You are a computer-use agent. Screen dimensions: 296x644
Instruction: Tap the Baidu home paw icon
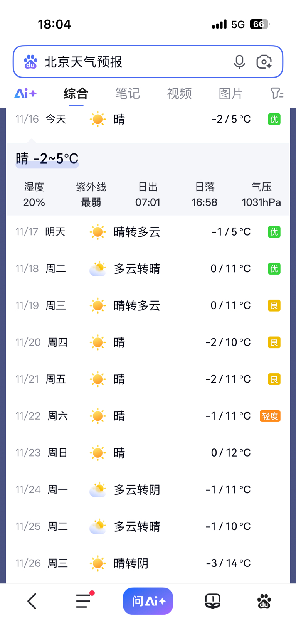pyautogui.click(x=264, y=601)
